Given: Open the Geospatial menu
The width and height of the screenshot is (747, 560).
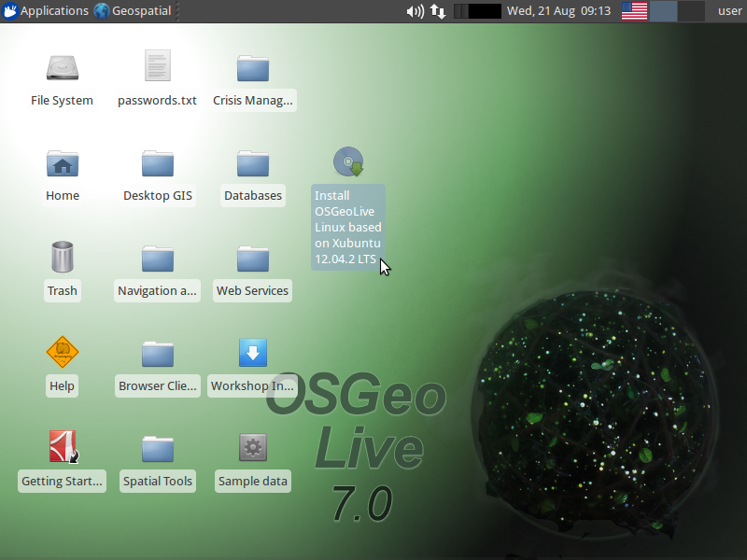Looking at the screenshot, I should (x=133, y=10).
